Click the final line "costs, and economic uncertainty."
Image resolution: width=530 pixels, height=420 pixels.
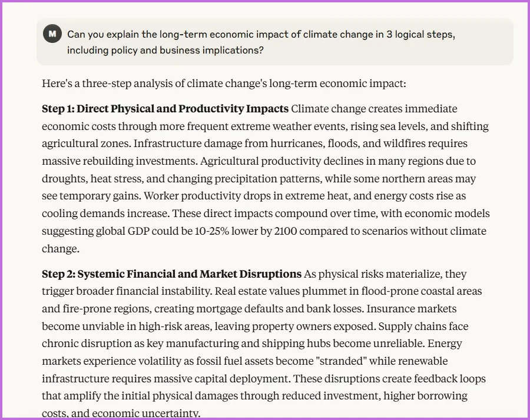point(121,413)
